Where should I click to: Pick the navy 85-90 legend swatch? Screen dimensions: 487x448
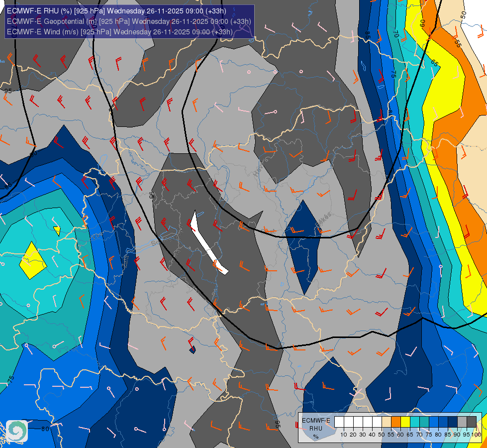coord(453,422)
